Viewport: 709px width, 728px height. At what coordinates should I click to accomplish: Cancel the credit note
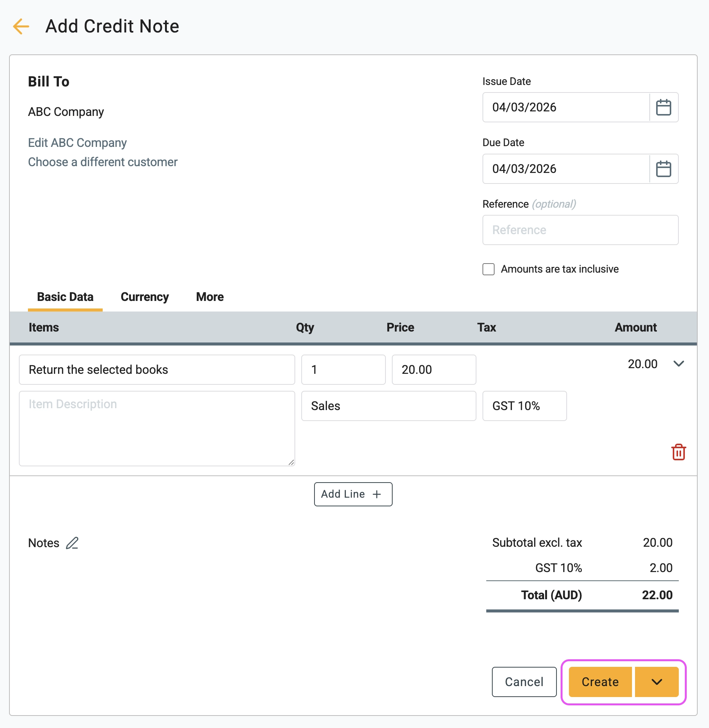click(x=524, y=682)
